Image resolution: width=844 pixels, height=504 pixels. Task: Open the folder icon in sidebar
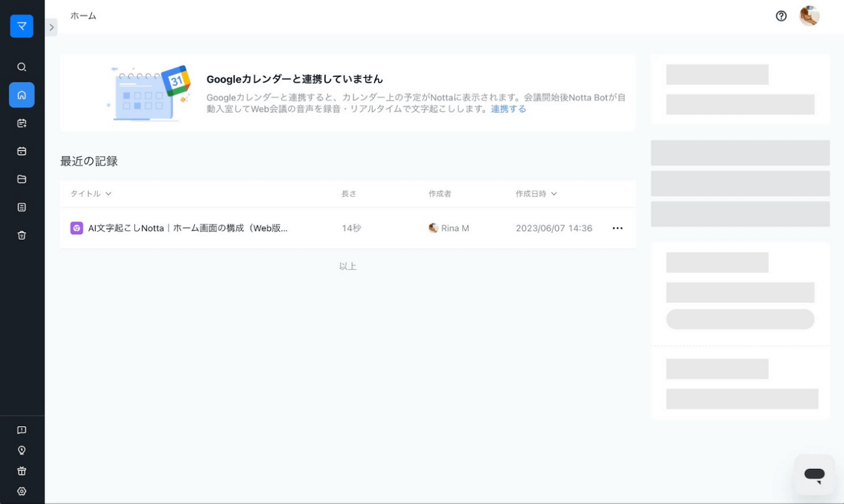pos(21,179)
